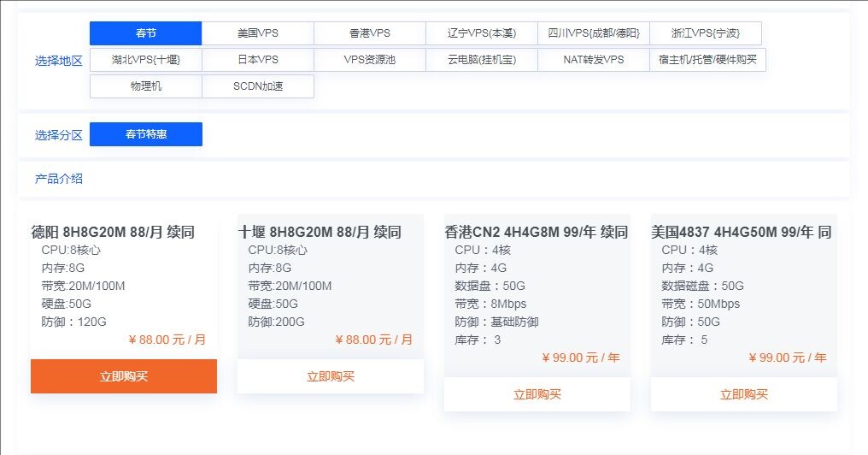This screenshot has height=455, width=868.
Task: Open the 日本VPS region tab
Action: tap(258, 60)
